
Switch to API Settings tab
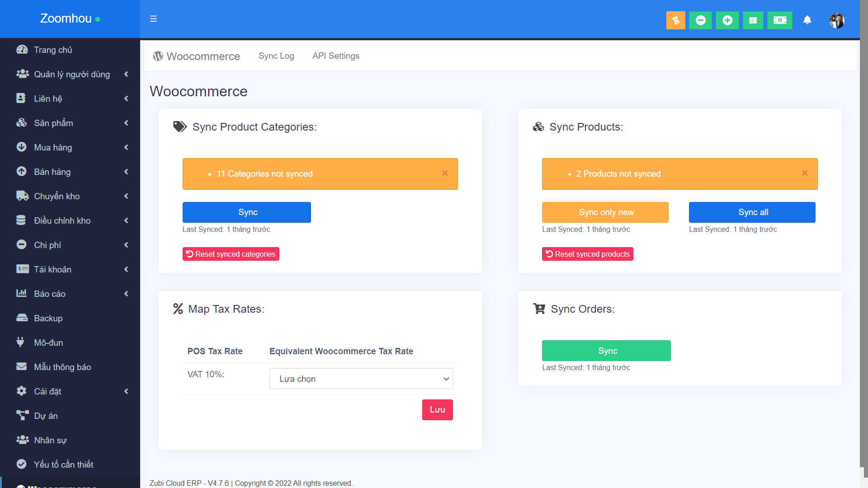(x=336, y=56)
